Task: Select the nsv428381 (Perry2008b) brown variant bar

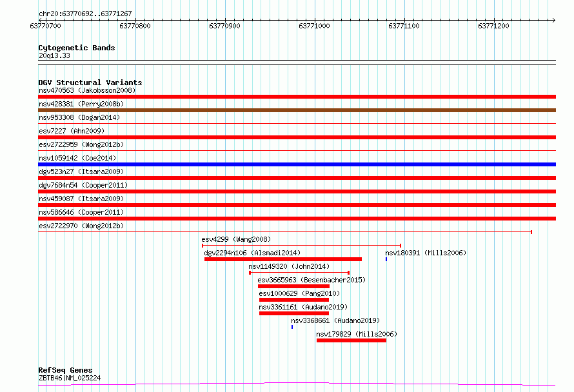Action: (x=297, y=110)
